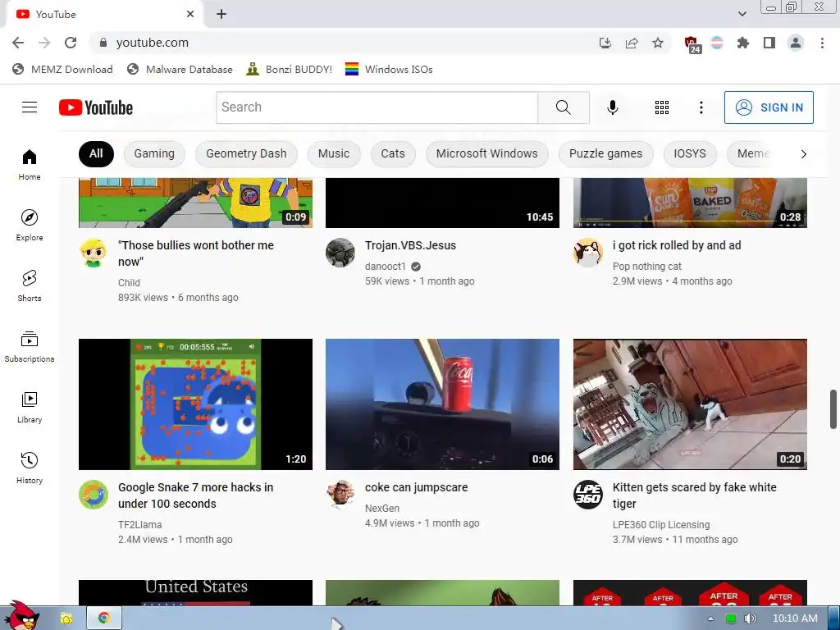Open the red shield extension showing 24
The height and width of the screenshot is (630, 840).
pyautogui.click(x=692, y=44)
